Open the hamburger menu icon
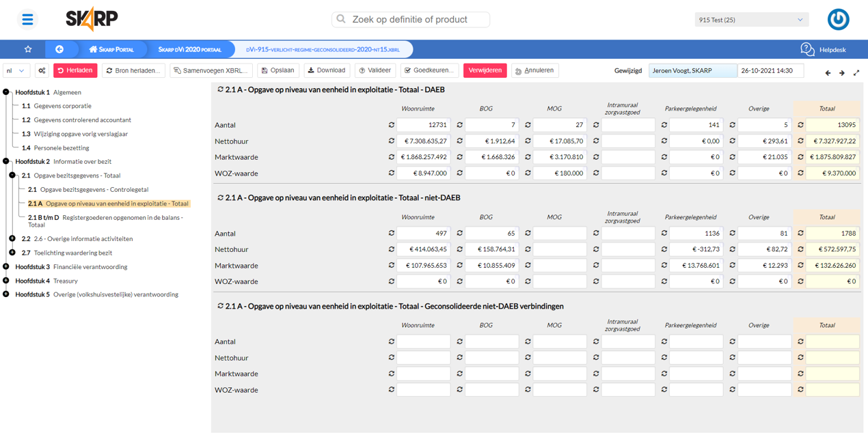 [27, 20]
